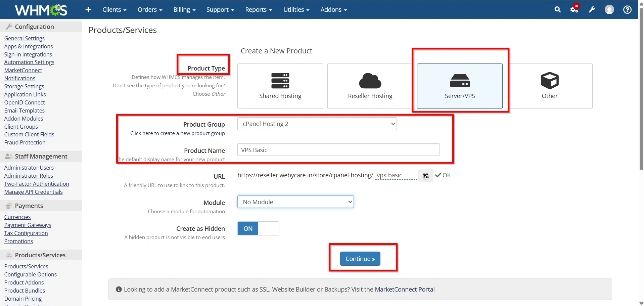
Task: Open Administrator Users sidebar link
Action: point(29,168)
